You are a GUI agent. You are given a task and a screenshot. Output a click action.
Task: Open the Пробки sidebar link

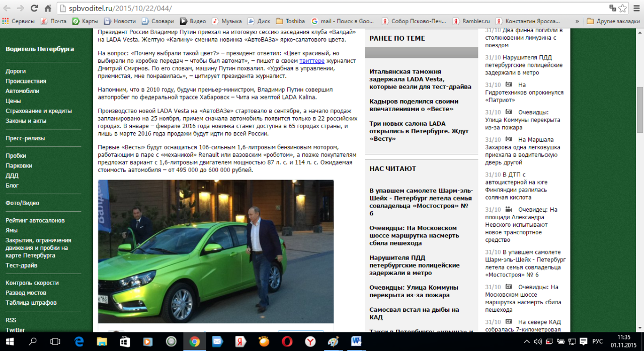point(16,156)
